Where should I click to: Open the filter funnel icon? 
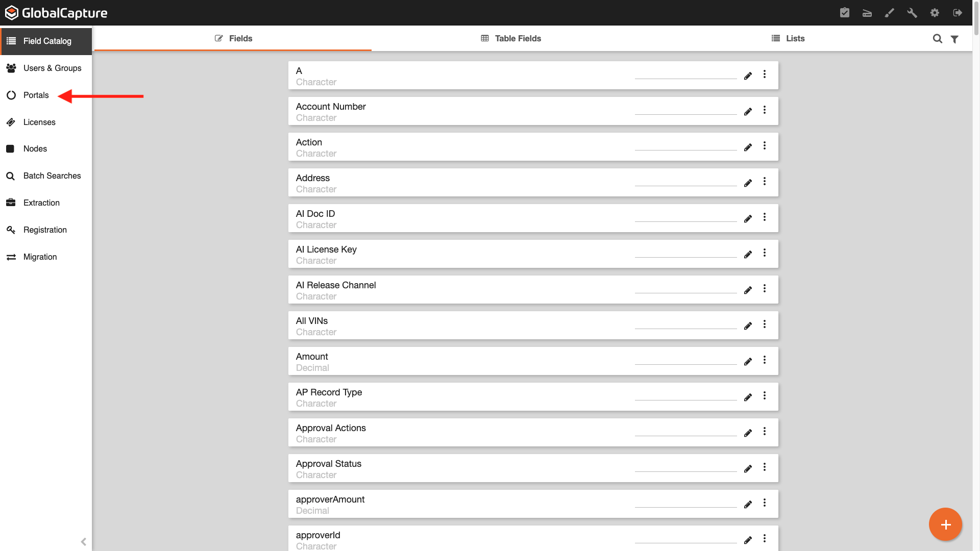click(954, 39)
